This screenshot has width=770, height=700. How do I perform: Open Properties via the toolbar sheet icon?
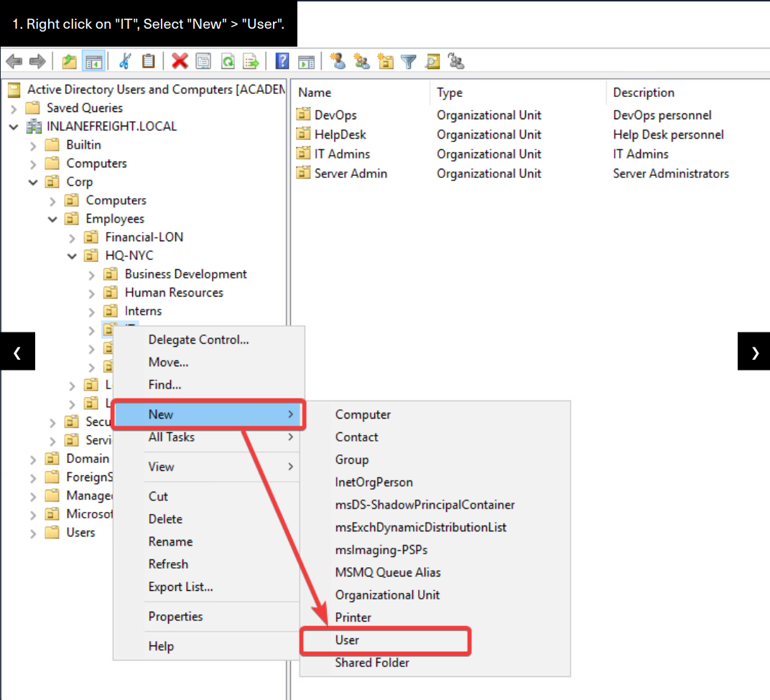point(203,61)
